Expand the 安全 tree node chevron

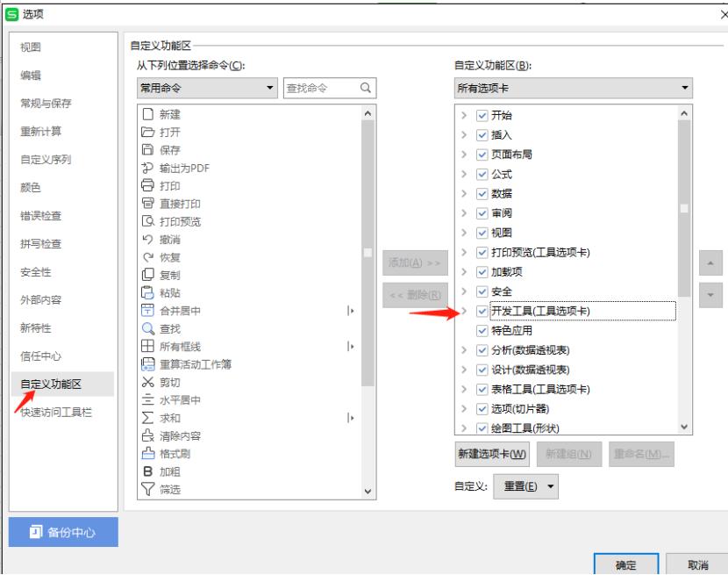(464, 291)
